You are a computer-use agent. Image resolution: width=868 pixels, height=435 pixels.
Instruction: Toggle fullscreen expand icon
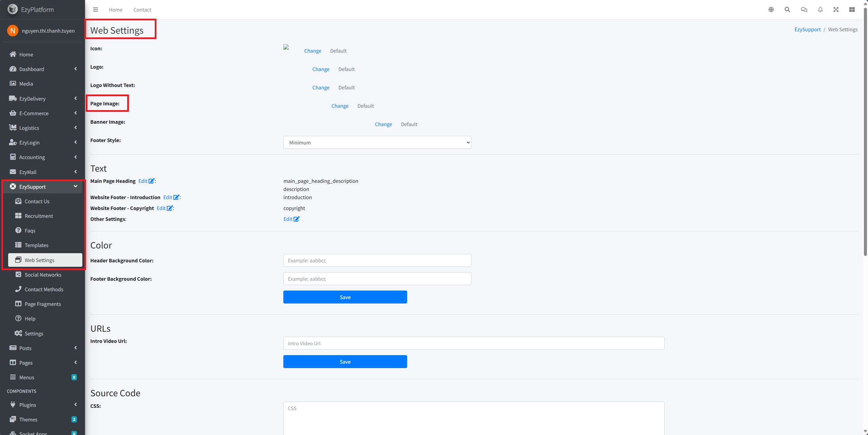click(x=836, y=10)
